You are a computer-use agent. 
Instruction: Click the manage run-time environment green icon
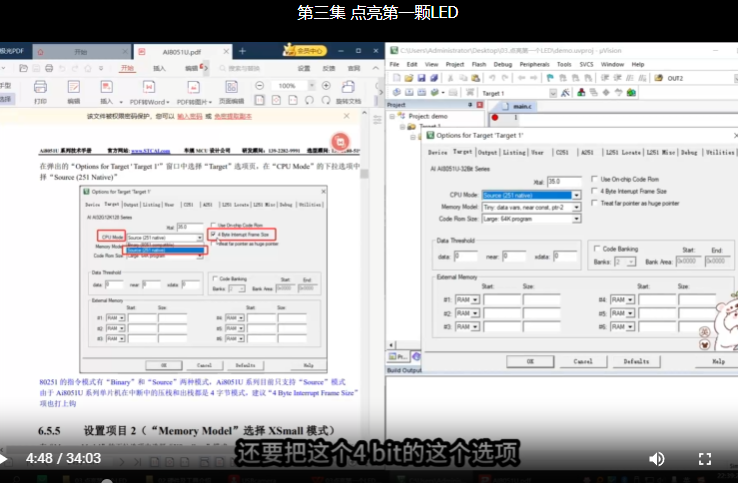coord(606,93)
